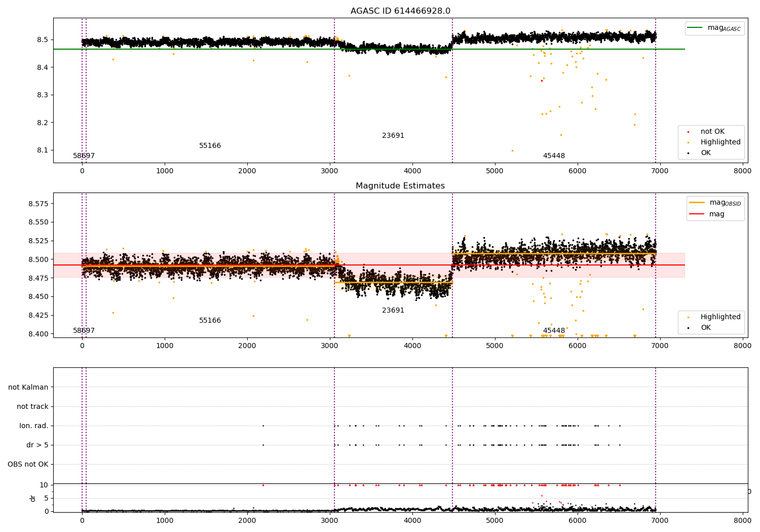Click the 10 tick label on the dr axis
Image resolution: width=760 pixels, height=532 pixels.
(44, 485)
